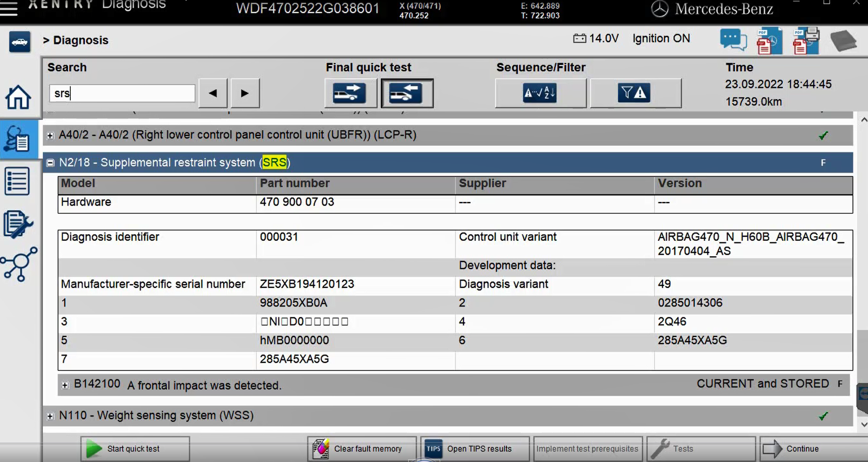Expand fault code B142100 details
Viewport: 868px width, 462px height.
65,385
